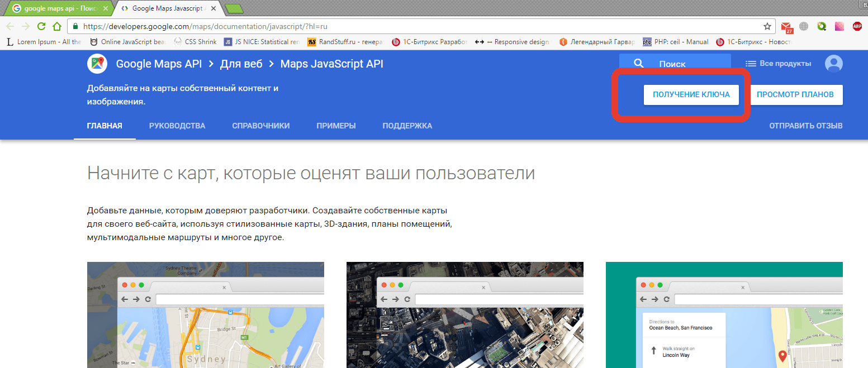Image resolution: width=868 pixels, height=368 pixels.
Task: Switch to the google maps api tab
Action: tap(58, 8)
